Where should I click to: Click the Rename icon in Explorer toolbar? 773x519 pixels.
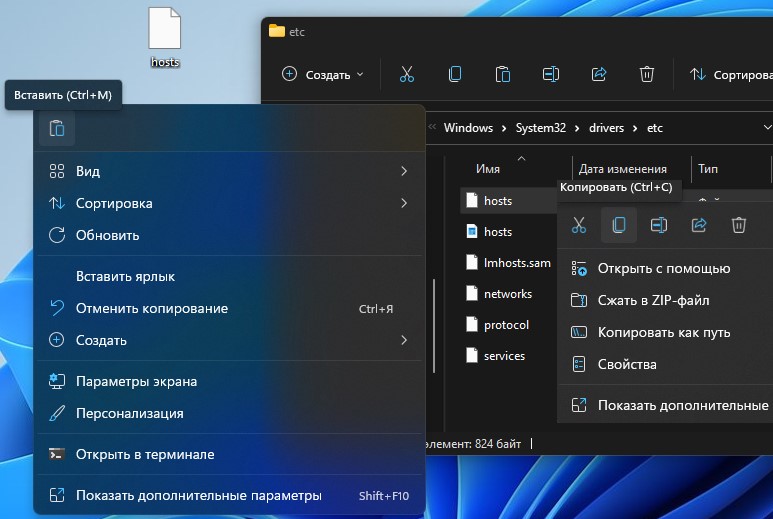(x=551, y=74)
